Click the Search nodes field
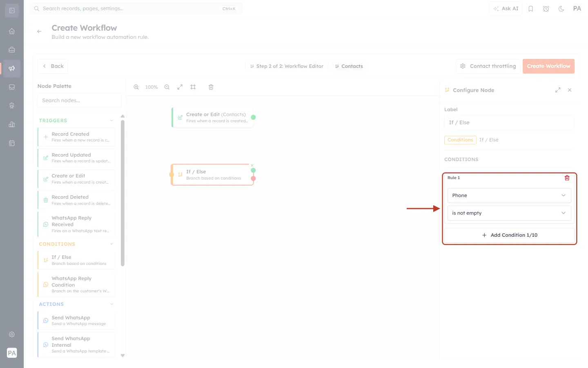588x368 pixels. coord(79,101)
